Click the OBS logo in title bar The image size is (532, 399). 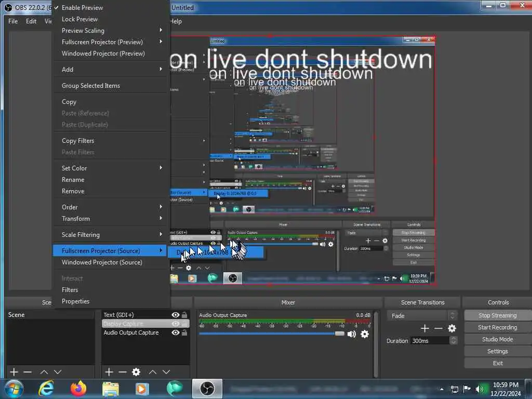(8, 7)
